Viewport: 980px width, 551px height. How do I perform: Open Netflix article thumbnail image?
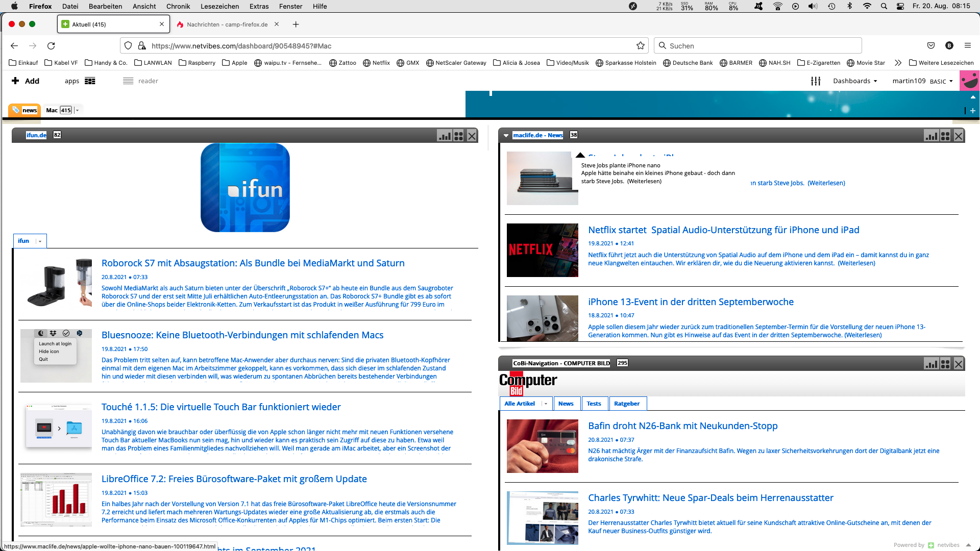pos(542,250)
